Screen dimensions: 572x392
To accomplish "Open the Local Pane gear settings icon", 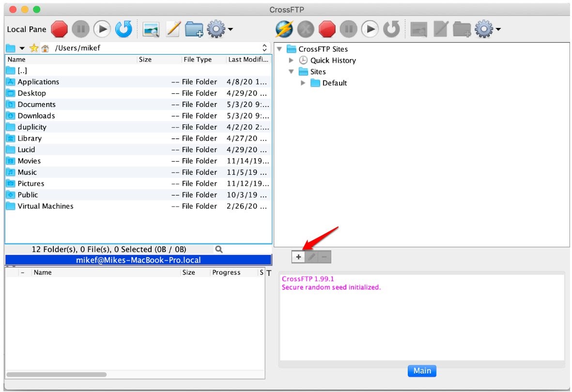I will [216, 29].
